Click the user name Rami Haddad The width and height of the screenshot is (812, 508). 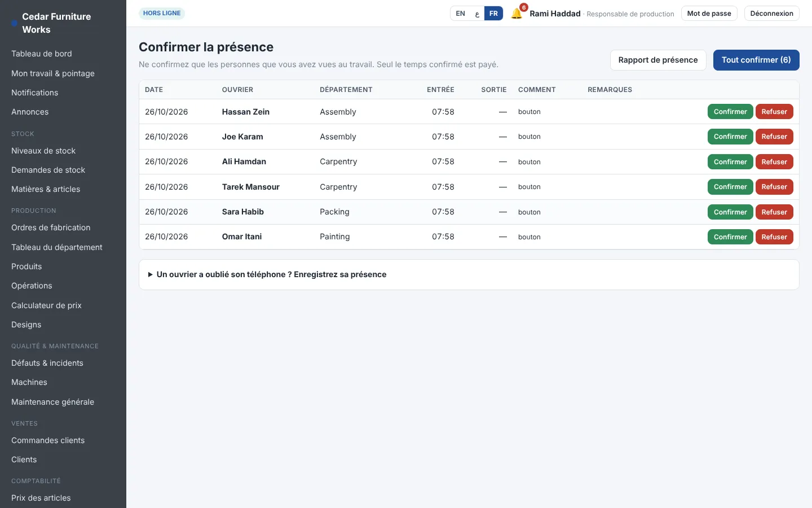[x=555, y=14]
